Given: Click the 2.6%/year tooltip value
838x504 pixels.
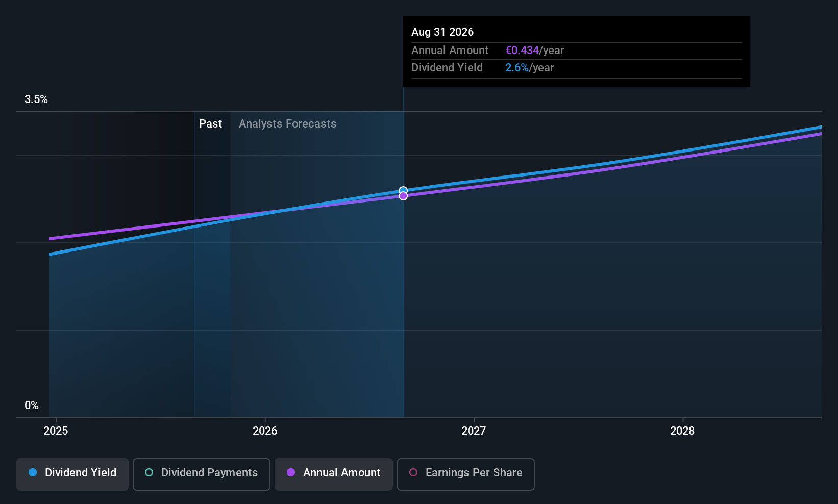Looking at the screenshot, I should coord(529,68).
